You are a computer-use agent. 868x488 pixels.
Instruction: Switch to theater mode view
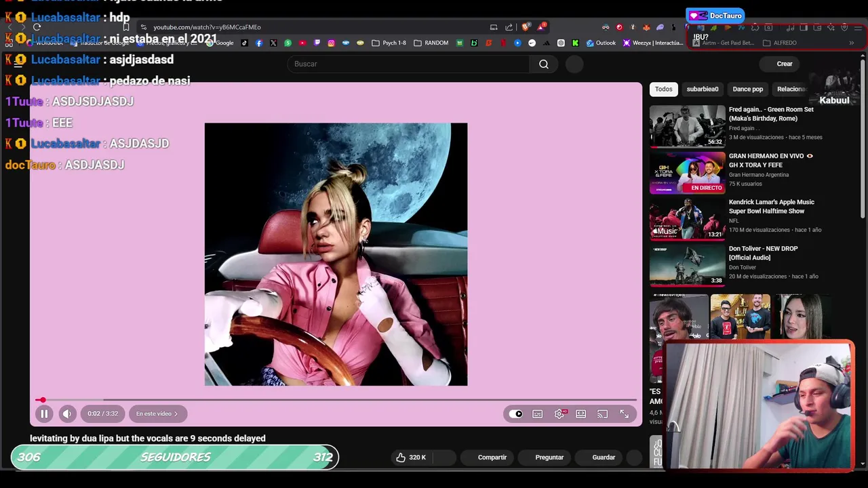pos(581,414)
